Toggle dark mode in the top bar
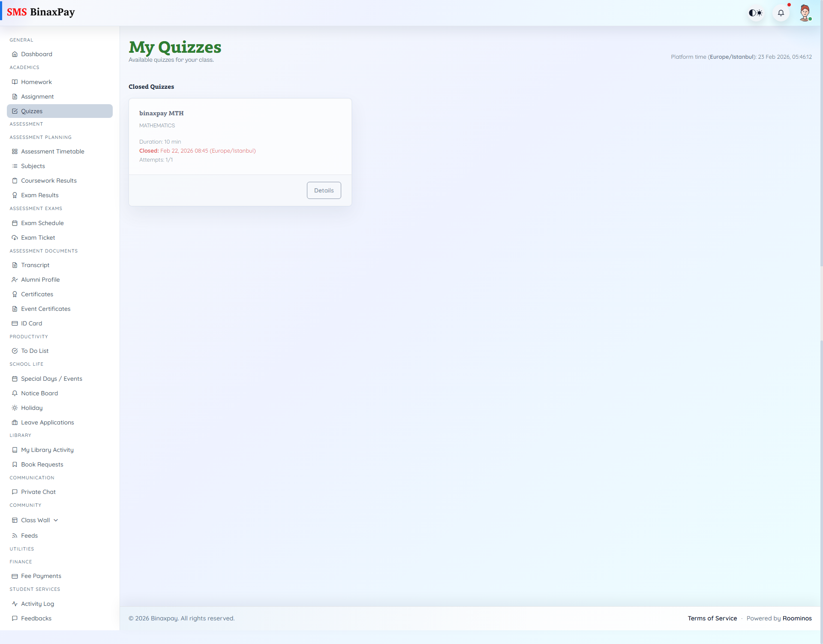This screenshot has height=644, width=823. (756, 13)
